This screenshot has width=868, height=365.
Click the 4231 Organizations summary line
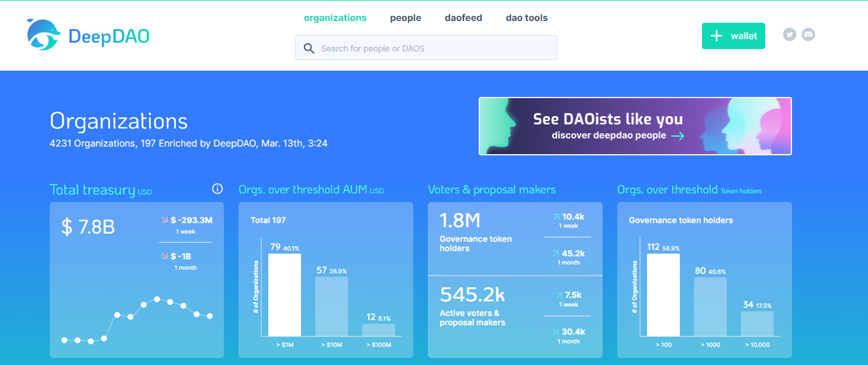tap(188, 143)
